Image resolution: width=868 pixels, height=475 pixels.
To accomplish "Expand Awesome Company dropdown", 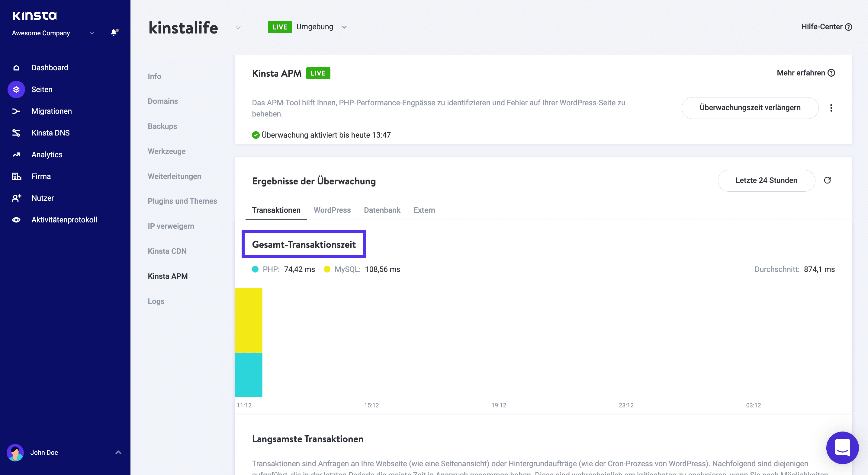I will [92, 33].
